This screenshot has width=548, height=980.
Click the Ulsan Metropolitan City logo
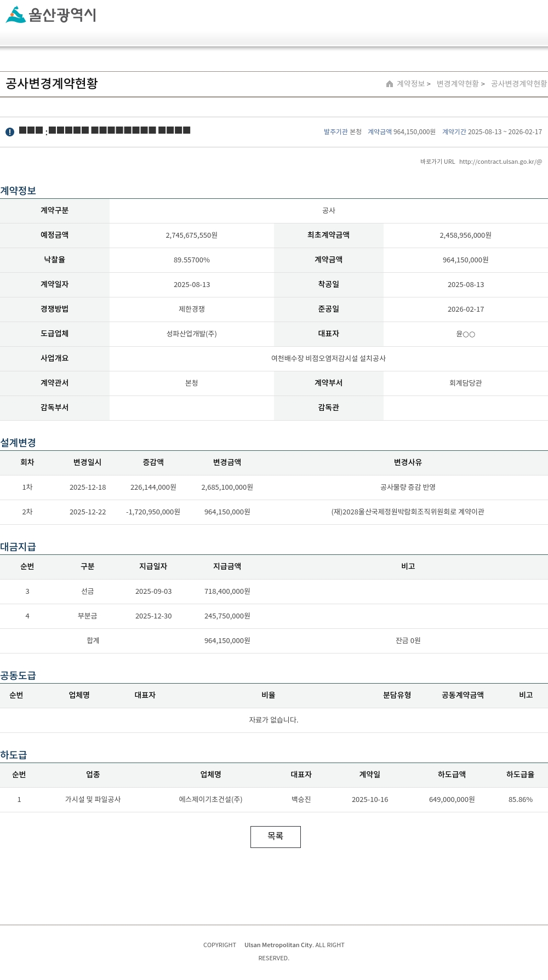click(51, 15)
